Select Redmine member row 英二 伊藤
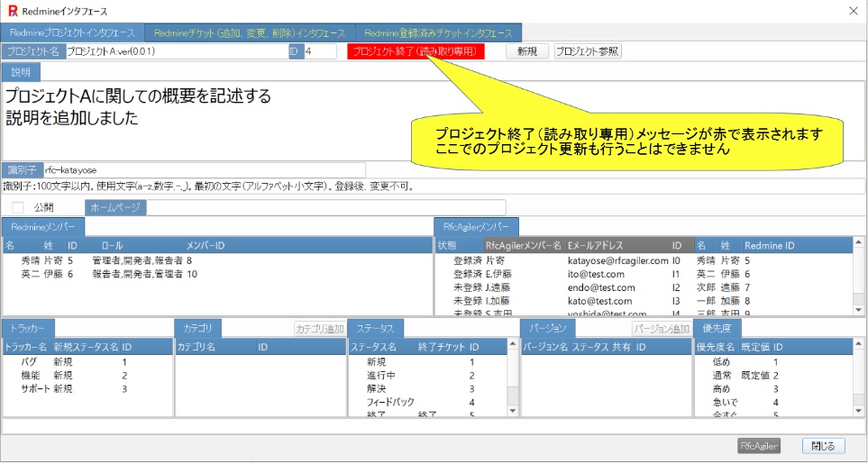This screenshot has width=868, height=464. pos(217,274)
